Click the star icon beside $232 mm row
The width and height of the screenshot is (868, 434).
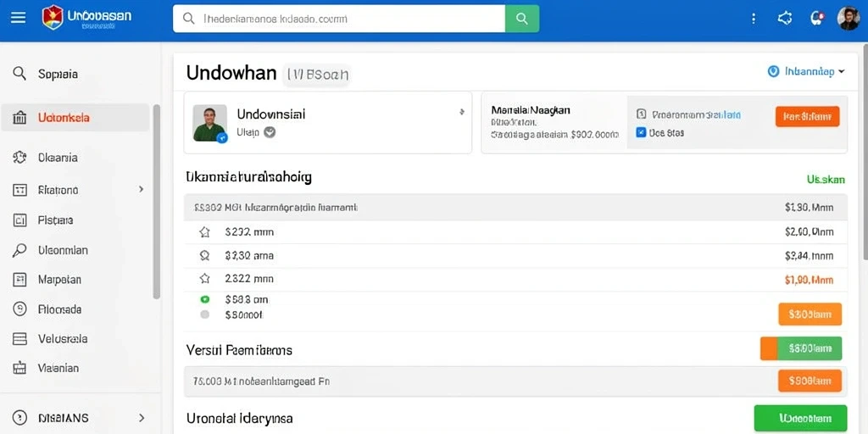(x=204, y=232)
